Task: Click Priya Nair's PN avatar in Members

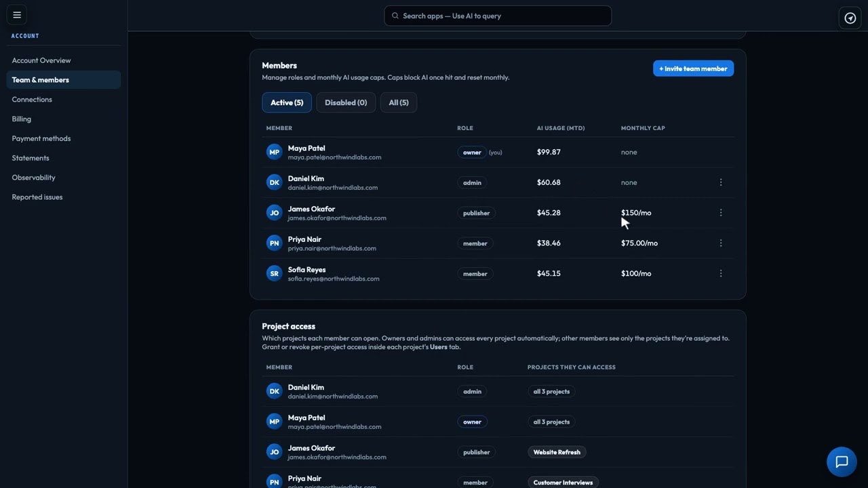Action: click(274, 243)
